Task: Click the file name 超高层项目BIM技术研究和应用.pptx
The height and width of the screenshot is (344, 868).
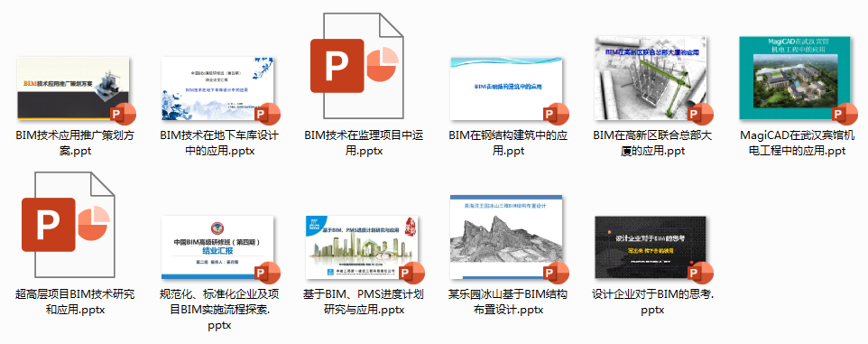Action: point(75,302)
